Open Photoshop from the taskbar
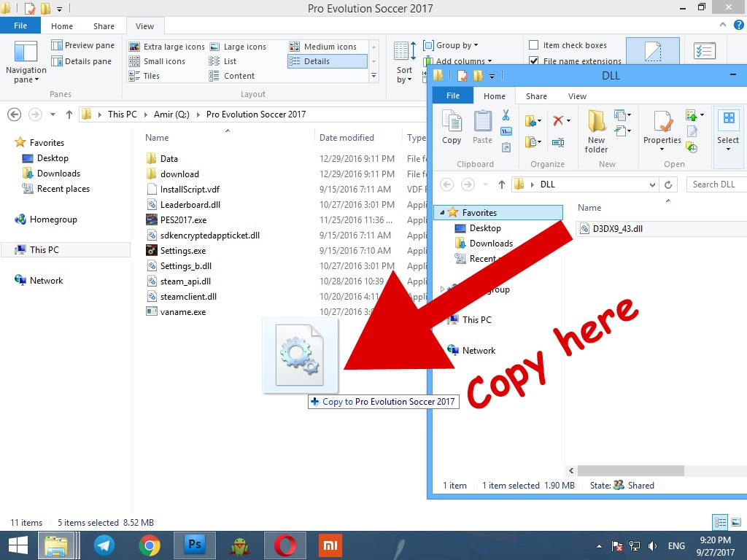 click(194, 545)
